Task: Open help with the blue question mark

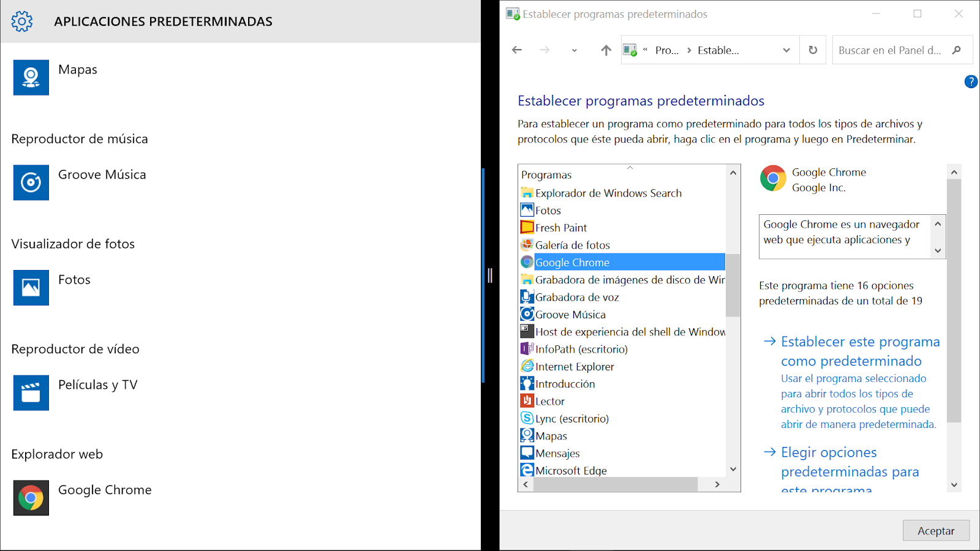Action: click(971, 81)
